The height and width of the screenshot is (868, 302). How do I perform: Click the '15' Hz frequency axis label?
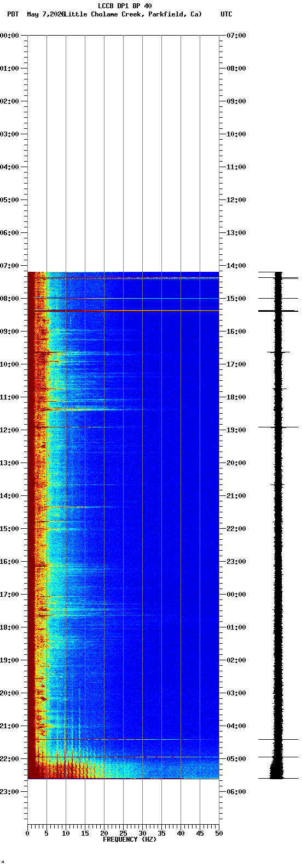tap(85, 833)
